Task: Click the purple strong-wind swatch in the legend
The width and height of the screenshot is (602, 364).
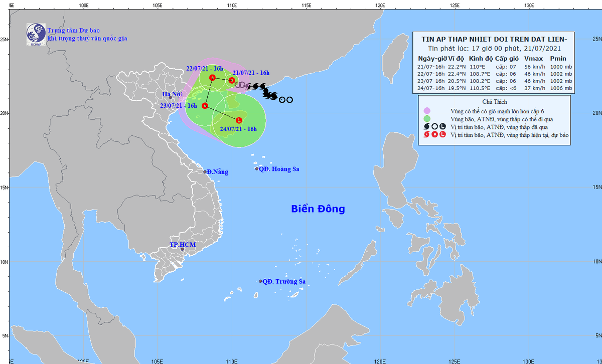Action: pos(427,111)
